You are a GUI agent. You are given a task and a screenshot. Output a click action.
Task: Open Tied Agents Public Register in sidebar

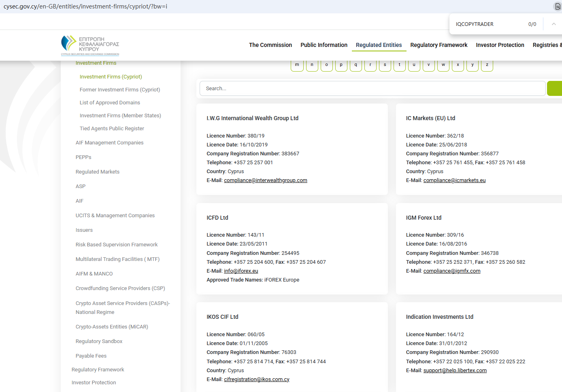tap(112, 129)
